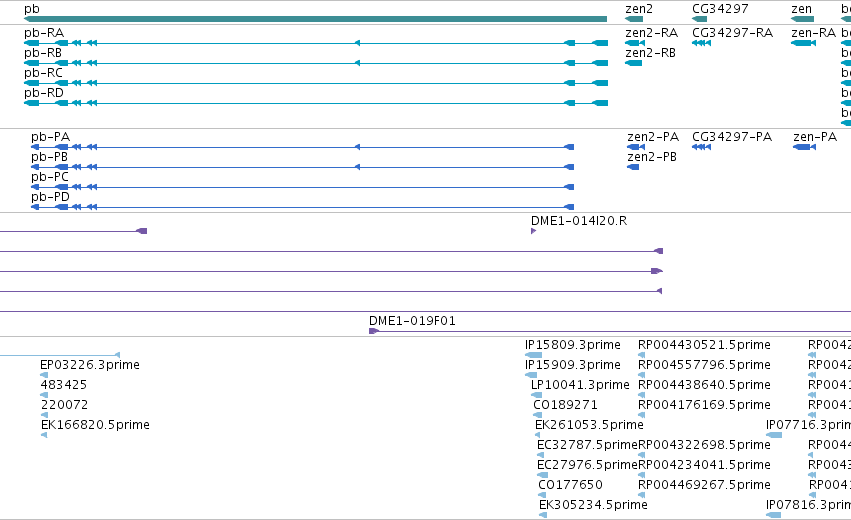Open the IP15809.3prime EST
The width and height of the screenshot is (851, 520).
coord(534,355)
